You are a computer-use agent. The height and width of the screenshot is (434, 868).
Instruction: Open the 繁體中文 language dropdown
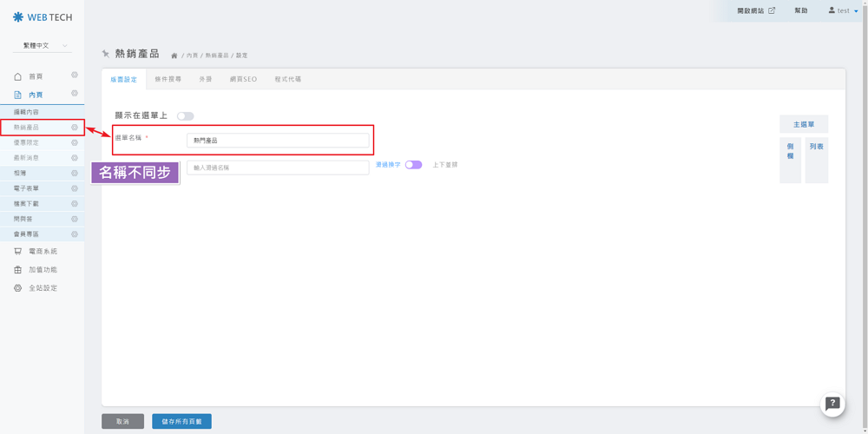coord(42,46)
